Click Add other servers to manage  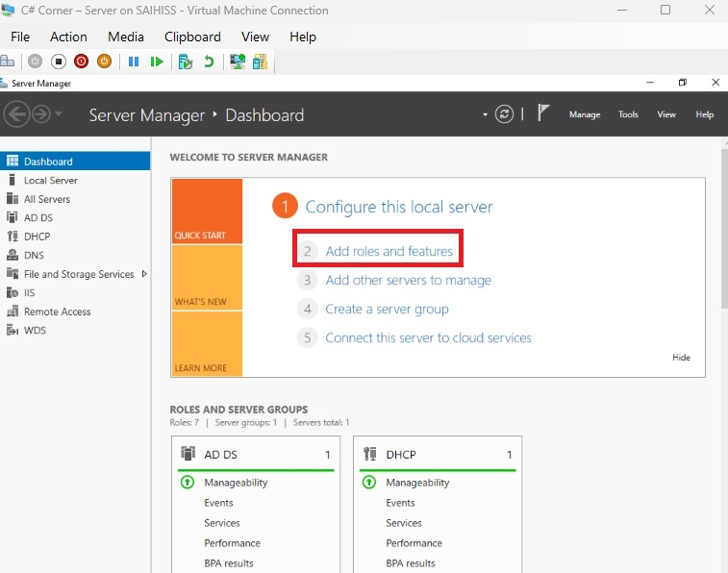[408, 280]
